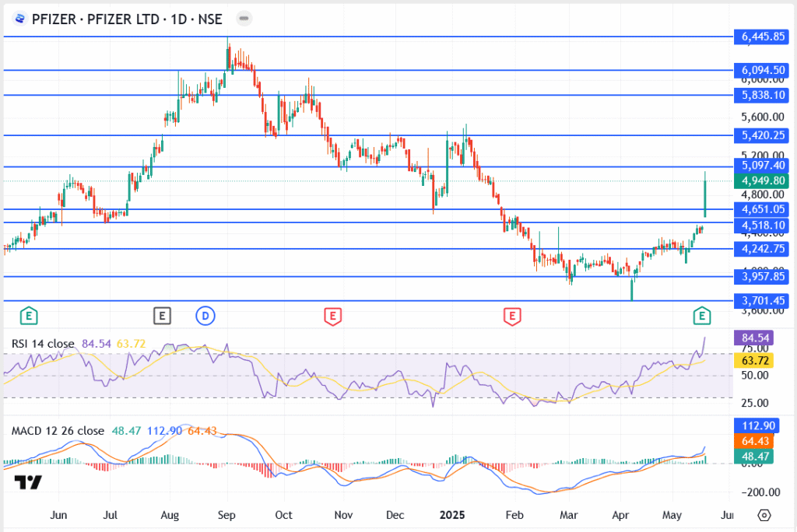Viewport: 797px width, 532px height.
Task: Click the 4,518.10 price level label
Action: pos(761,226)
